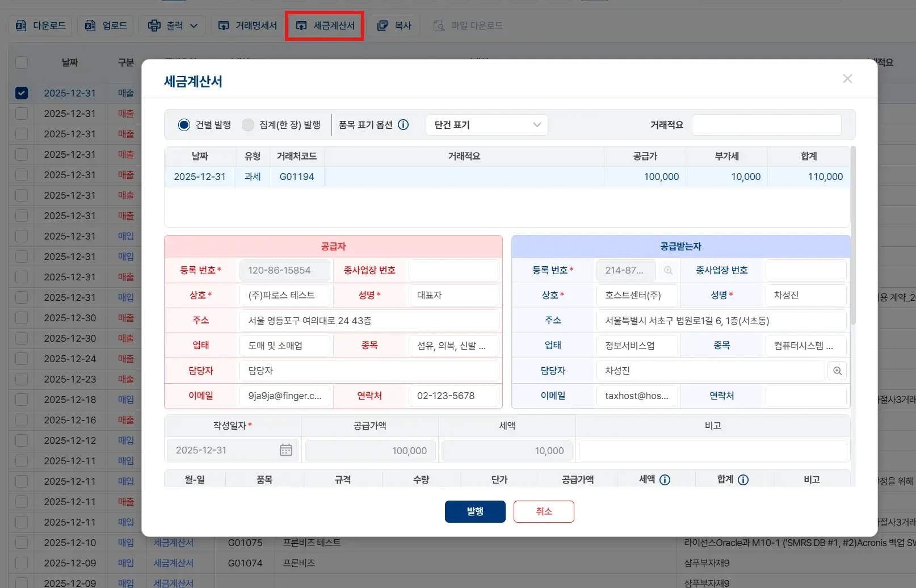916x588 pixels.
Task: Click inside the 거래적요 input field
Action: (766, 124)
